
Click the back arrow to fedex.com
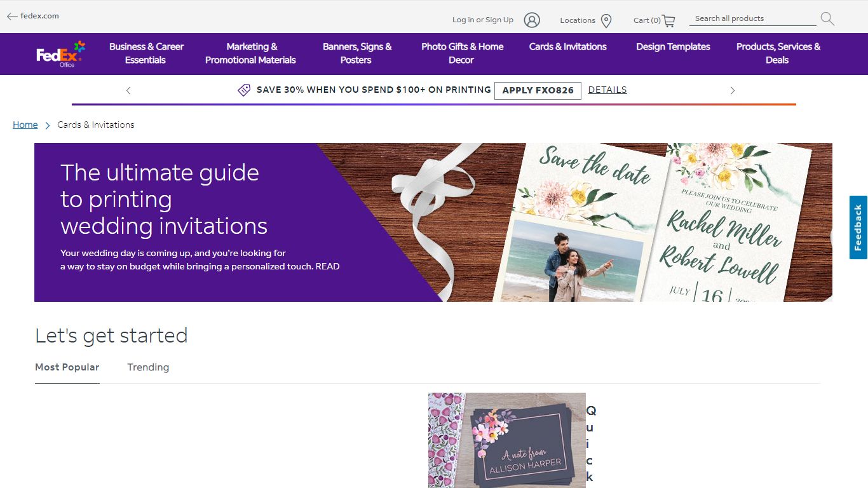tap(12, 17)
